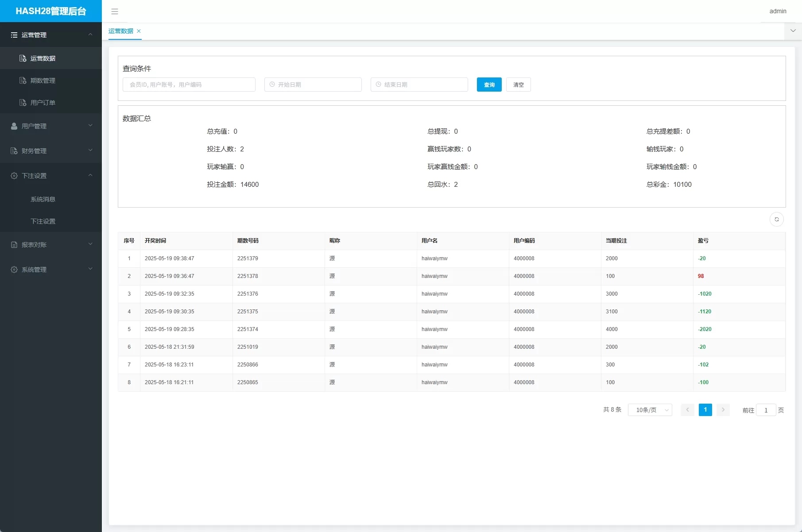Image resolution: width=802 pixels, height=532 pixels.
Task: Click the 结束日期 date field
Action: coord(419,85)
